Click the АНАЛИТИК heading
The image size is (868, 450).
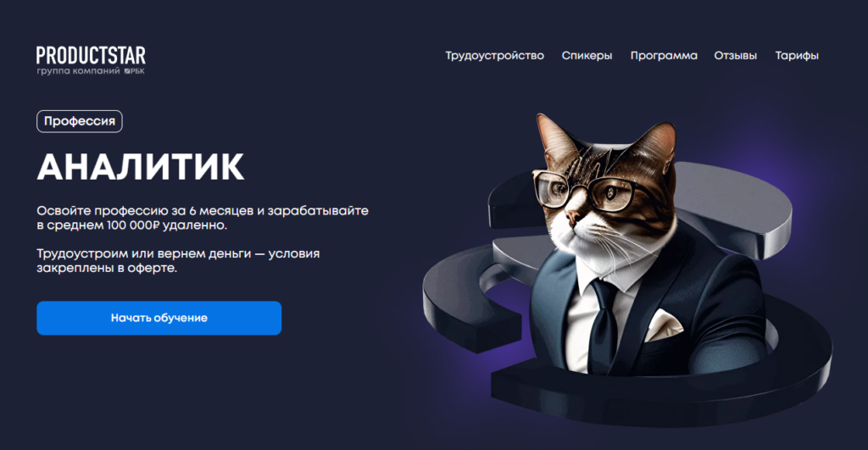(x=141, y=167)
